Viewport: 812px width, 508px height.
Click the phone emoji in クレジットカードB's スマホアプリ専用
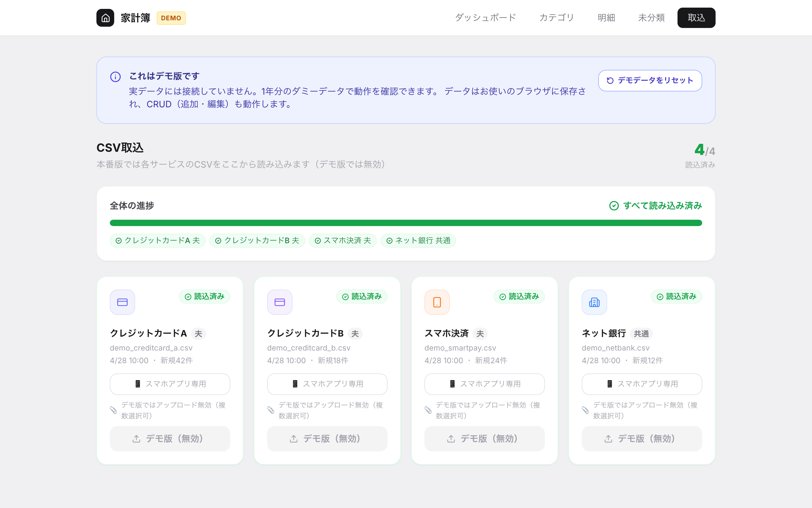pyautogui.click(x=295, y=384)
